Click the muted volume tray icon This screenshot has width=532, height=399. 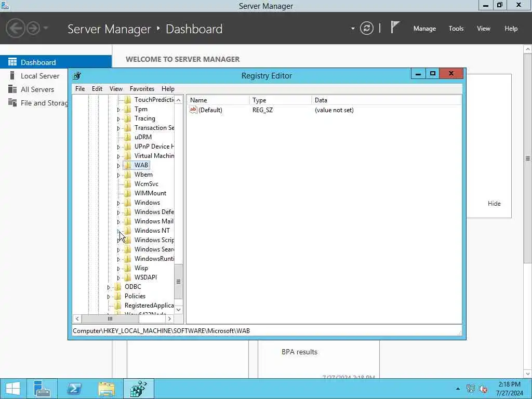tap(483, 389)
